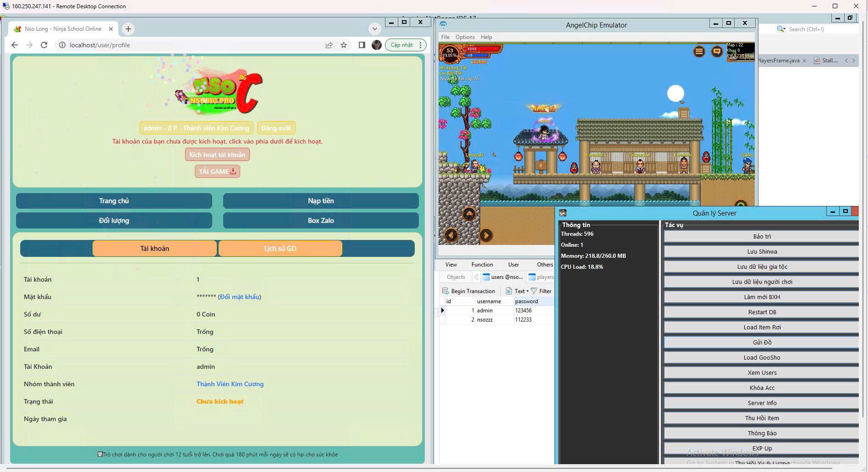Open the in-game chat bubble icon
868x472 pixels.
pos(717,51)
